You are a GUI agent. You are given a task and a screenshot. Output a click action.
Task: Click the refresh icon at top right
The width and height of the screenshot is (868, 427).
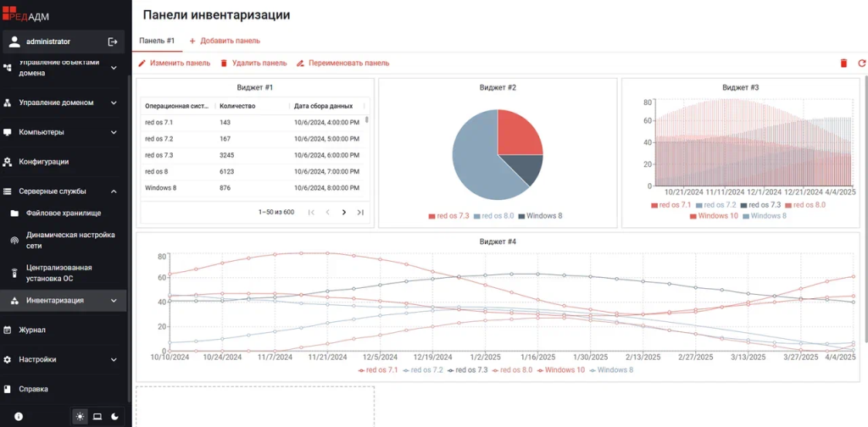pos(861,63)
